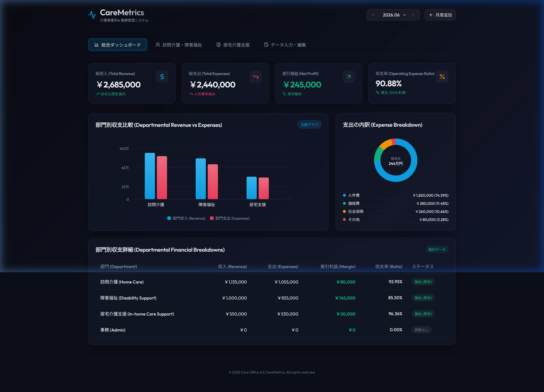
Task: Click the red その他 legend dot
Action: [x=344, y=219]
